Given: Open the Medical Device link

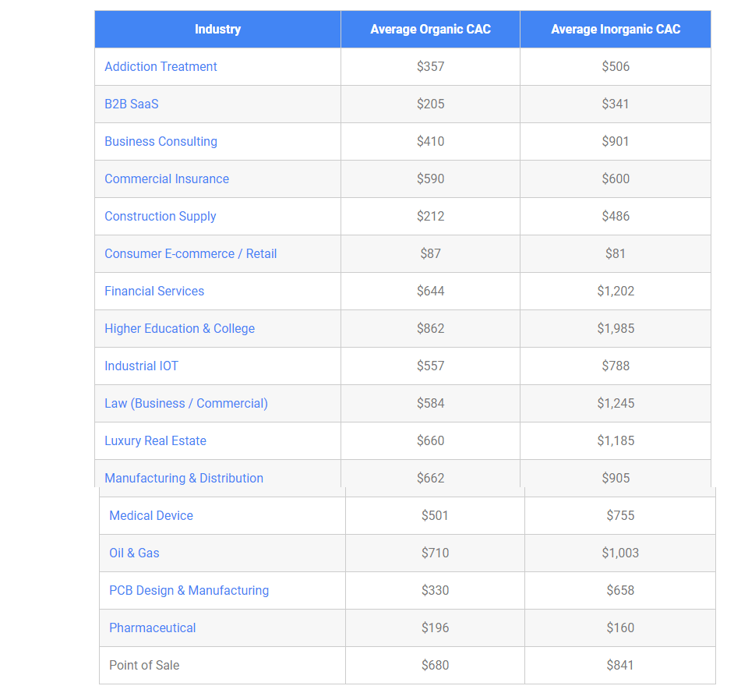Looking at the screenshot, I should point(151,516).
